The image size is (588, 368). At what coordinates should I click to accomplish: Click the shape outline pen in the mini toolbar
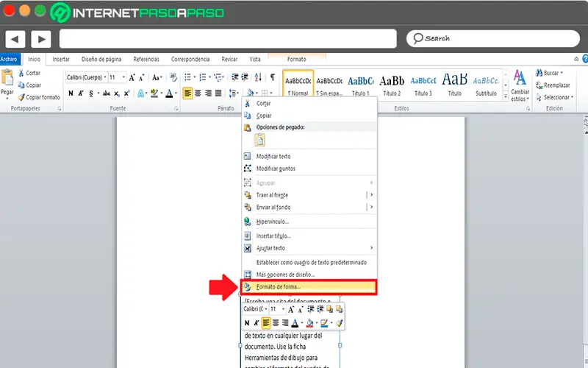[324, 322]
